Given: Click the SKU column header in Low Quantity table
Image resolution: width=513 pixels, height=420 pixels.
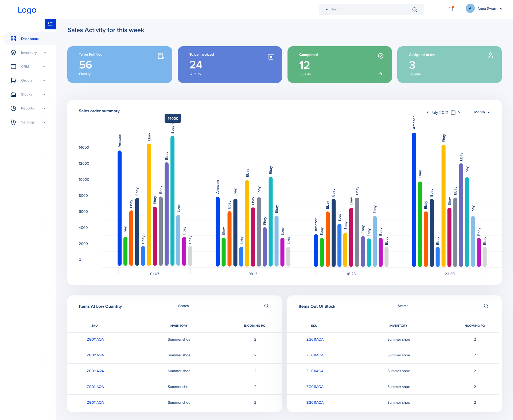Looking at the screenshot, I should (x=95, y=326).
